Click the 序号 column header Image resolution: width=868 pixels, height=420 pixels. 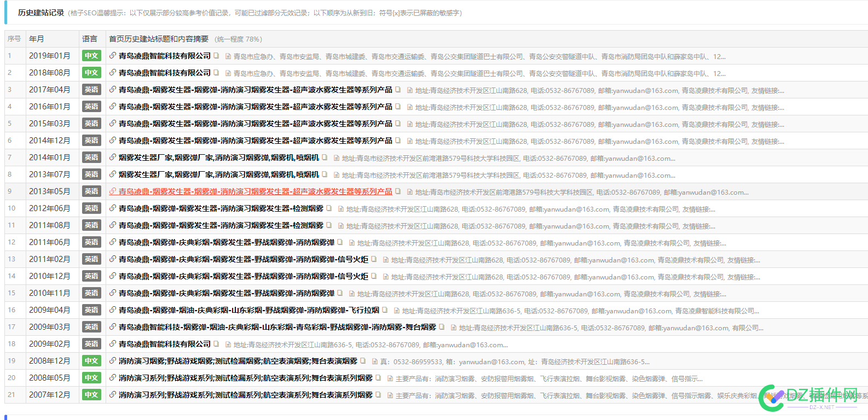[x=14, y=39]
